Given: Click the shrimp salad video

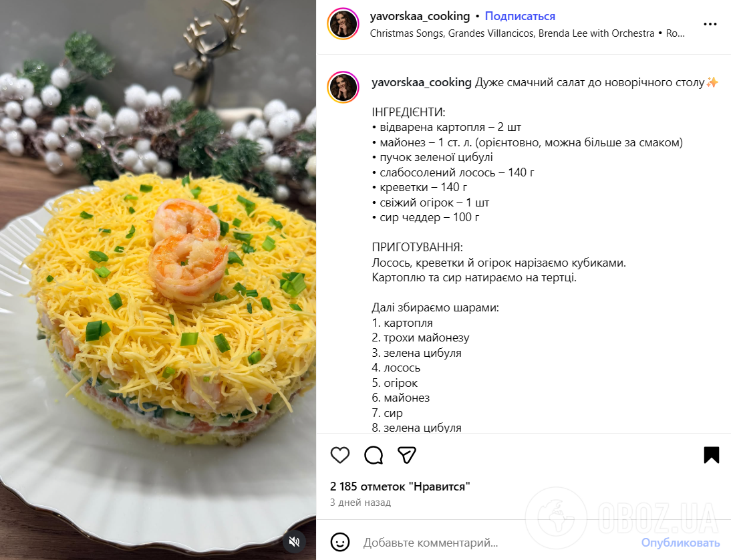Looking at the screenshot, I should 158,280.
